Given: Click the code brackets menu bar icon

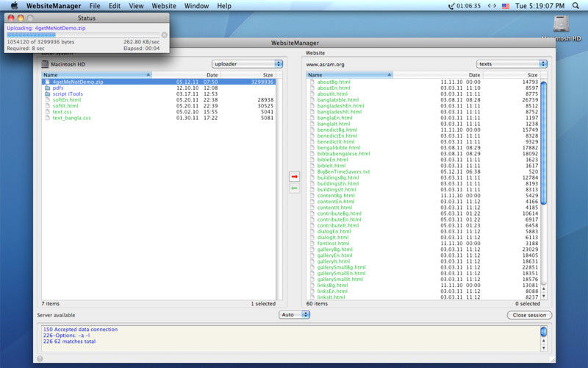Looking at the screenshot, I should pyautogui.click(x=492, y=6).
